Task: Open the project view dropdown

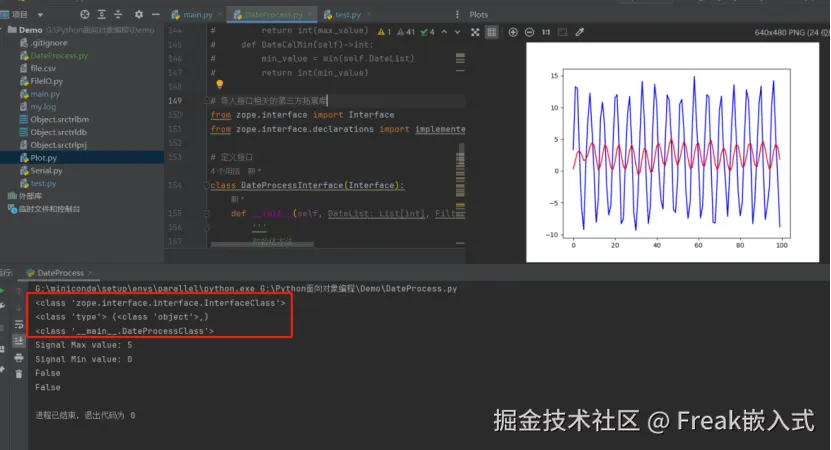Action: click(x=40, y=15)
